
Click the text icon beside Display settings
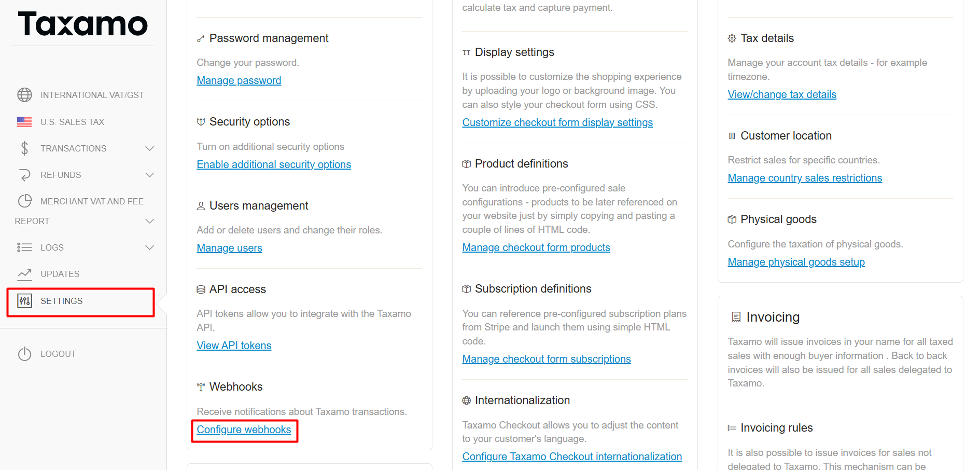pyautogui.click(x=466, y=53)
